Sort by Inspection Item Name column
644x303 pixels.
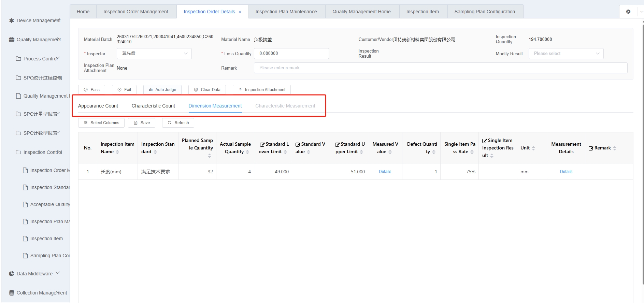pos(117,152)
